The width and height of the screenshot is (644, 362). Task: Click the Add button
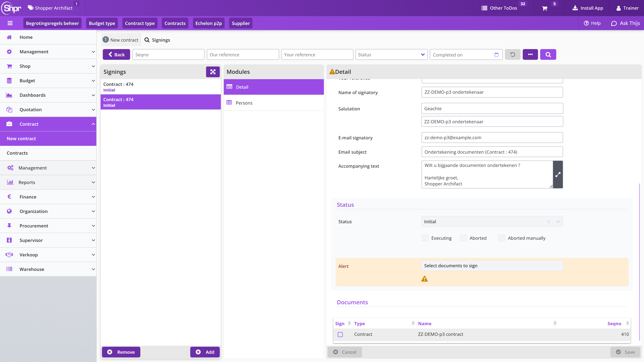pyautogui.click(x=205, y=352)
